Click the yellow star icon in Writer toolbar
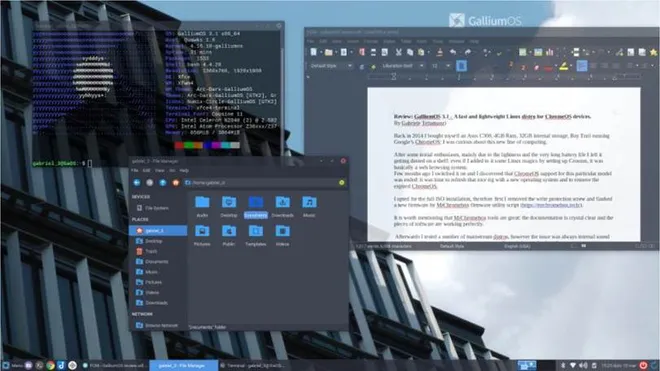660x371 pixels. (653, 52)
